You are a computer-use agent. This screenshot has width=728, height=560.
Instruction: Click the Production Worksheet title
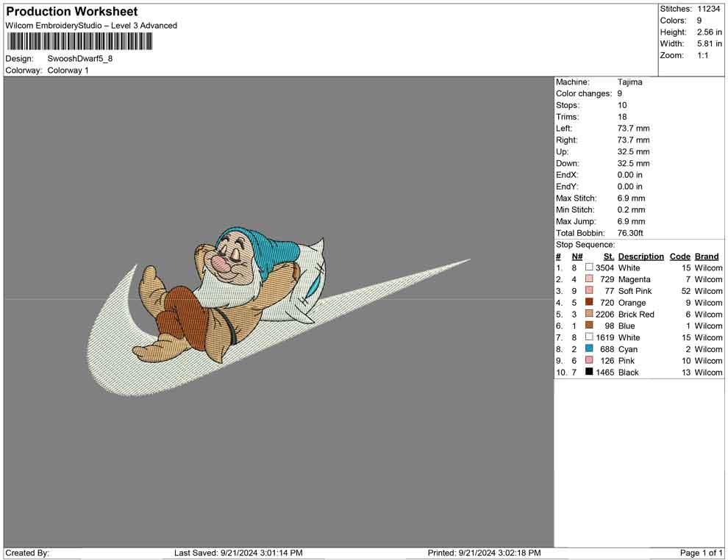tap(71, 12)
